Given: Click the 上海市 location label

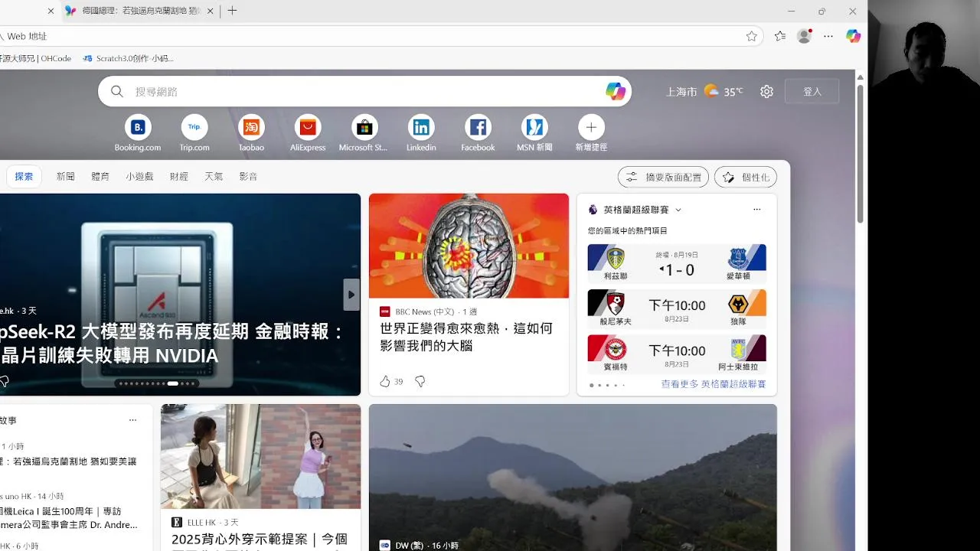Looking at the screenshot, I should coord(681,92).
